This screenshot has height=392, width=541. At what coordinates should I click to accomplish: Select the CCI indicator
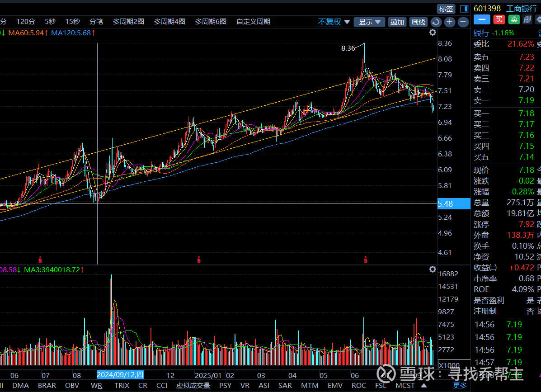tap(161, 385)
